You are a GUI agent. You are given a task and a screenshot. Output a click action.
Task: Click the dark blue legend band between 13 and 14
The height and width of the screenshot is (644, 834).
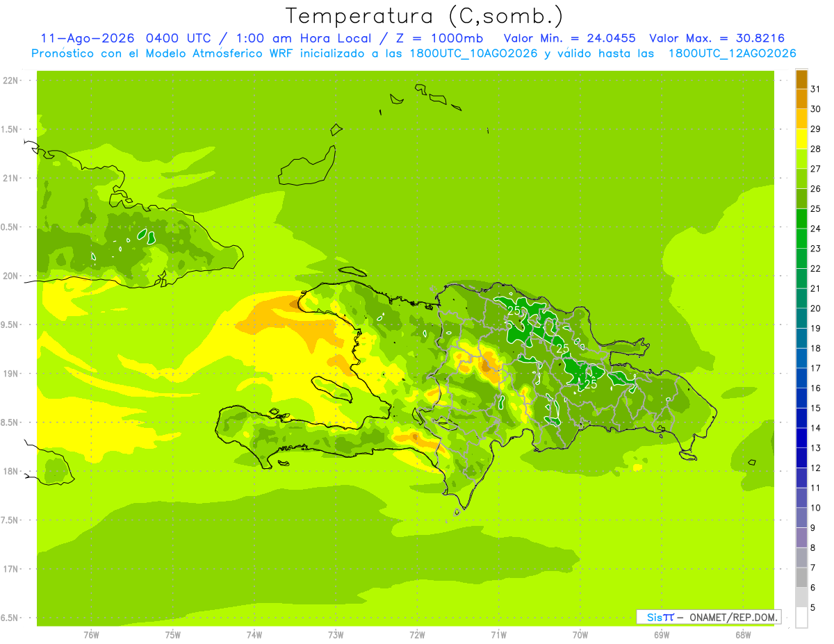(801, 438)
